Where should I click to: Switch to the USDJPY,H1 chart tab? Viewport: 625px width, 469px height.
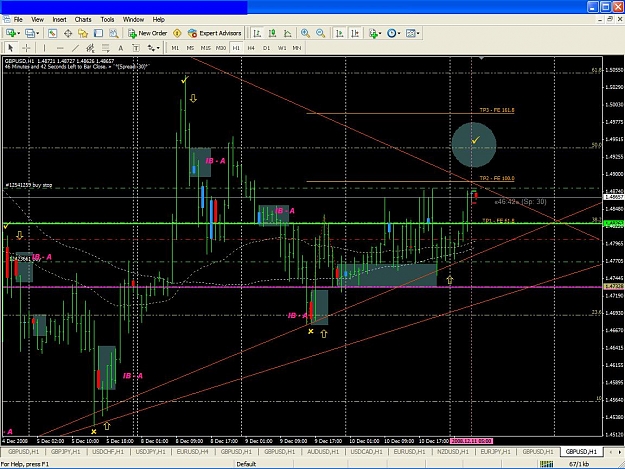click(150, 452)
